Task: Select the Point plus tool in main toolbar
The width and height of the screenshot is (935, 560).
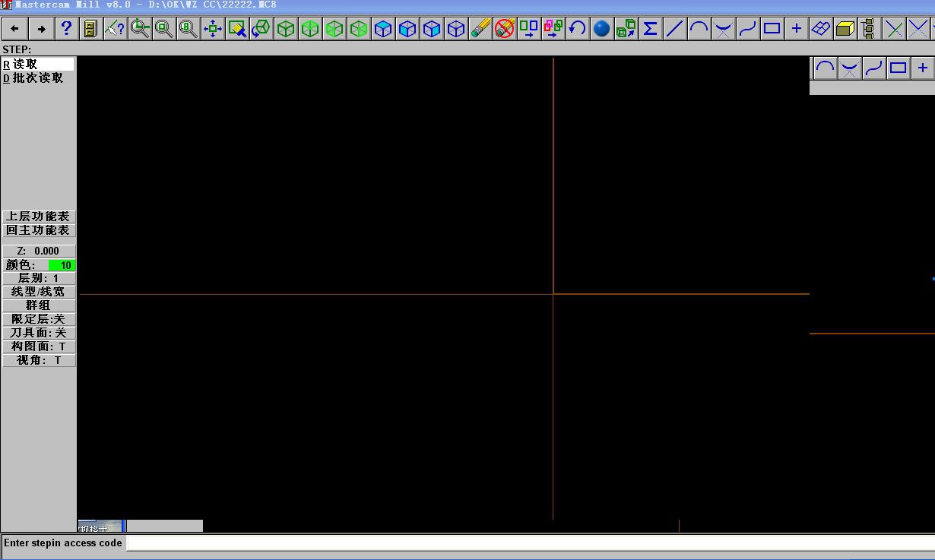Action: (x=797, y=29)
